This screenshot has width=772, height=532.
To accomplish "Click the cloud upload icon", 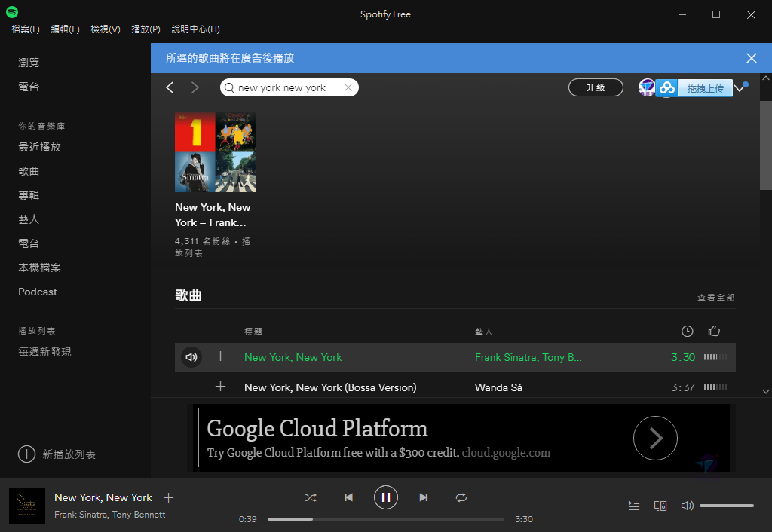I will point(666,88).
